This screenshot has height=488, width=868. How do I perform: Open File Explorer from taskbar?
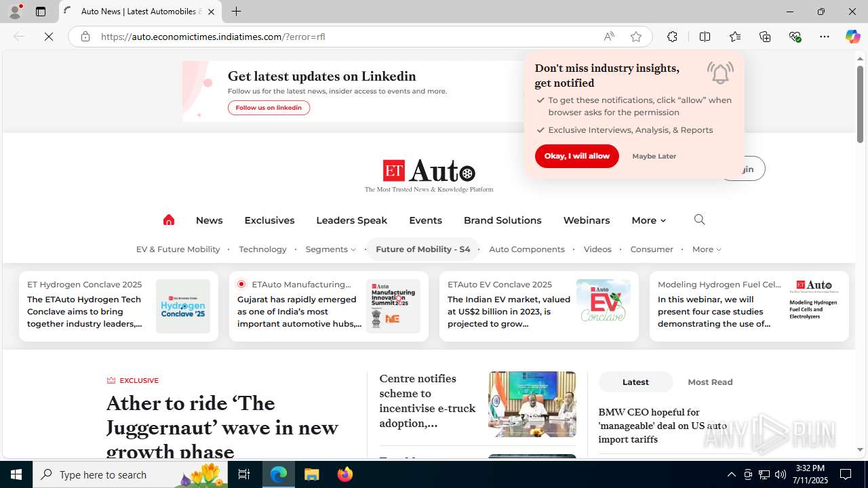click(x=312, y=474)
